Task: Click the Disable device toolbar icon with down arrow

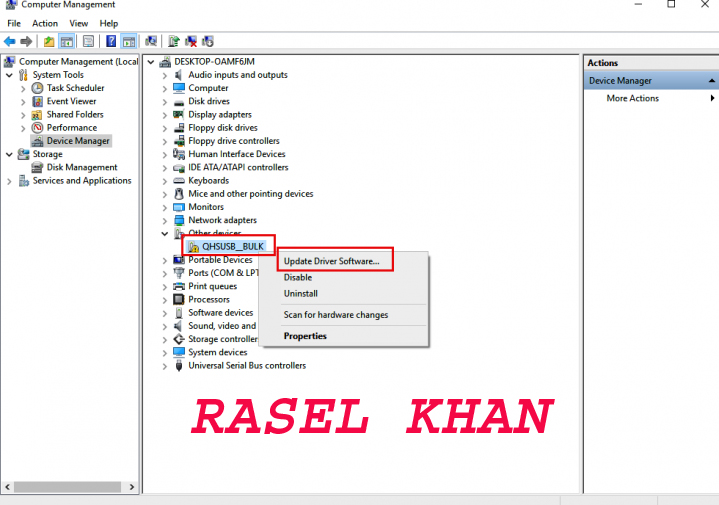Action: coord(208,41)
